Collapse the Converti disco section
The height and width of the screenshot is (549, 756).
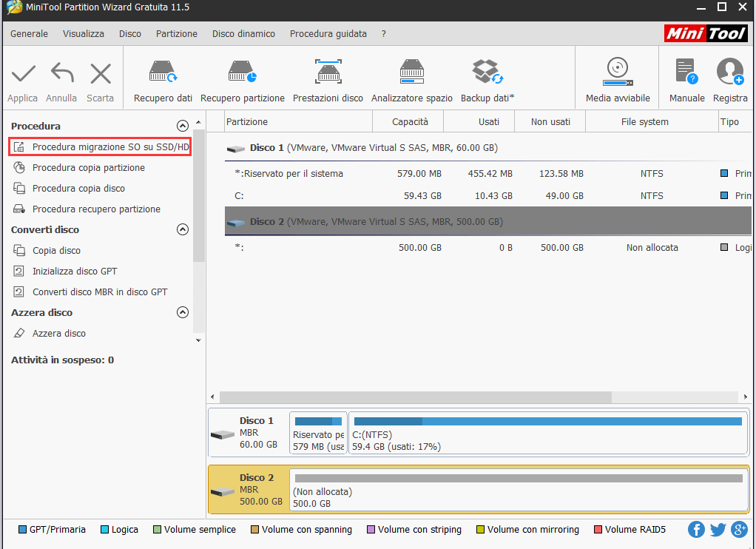pos(183,229)
